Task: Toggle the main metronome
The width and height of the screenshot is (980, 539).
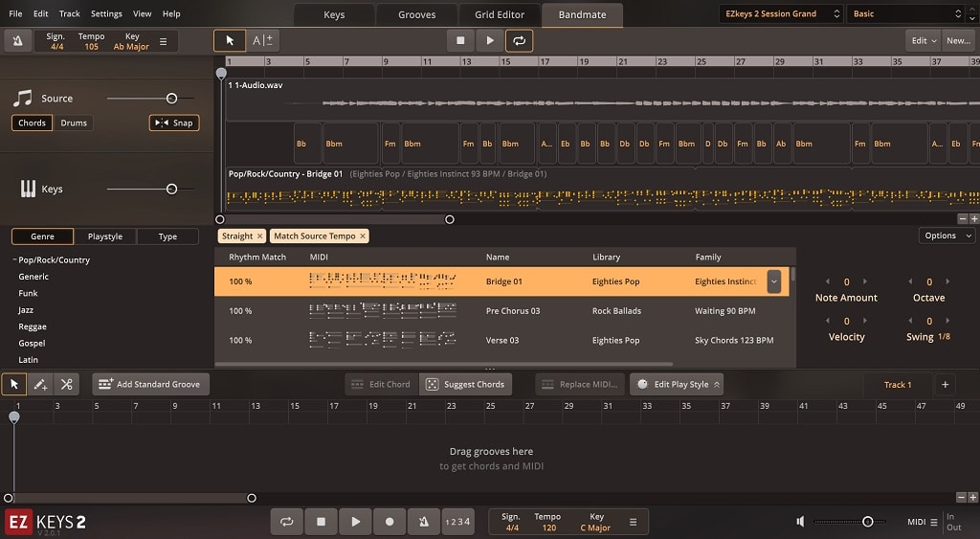Action: coord(424,522)
